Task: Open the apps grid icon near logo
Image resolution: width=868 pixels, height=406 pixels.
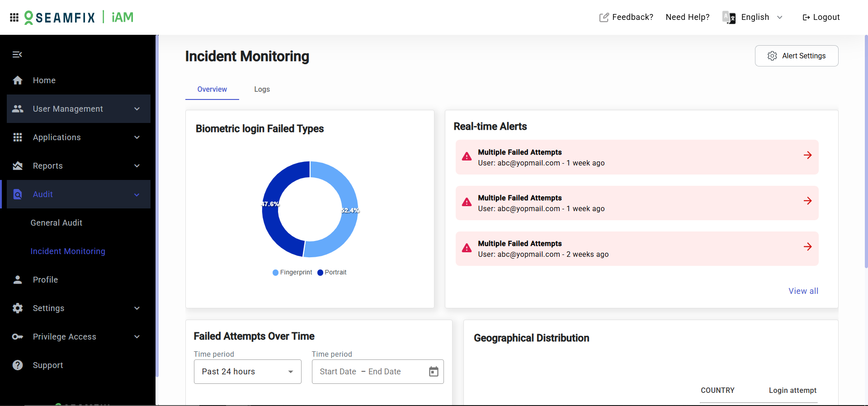Action: coord(14,17)
